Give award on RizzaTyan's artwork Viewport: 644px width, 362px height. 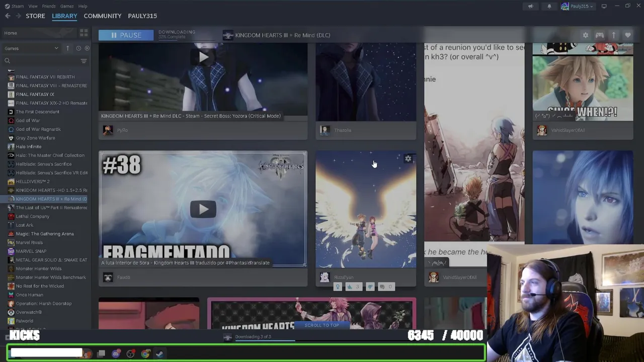click(338, 287)
